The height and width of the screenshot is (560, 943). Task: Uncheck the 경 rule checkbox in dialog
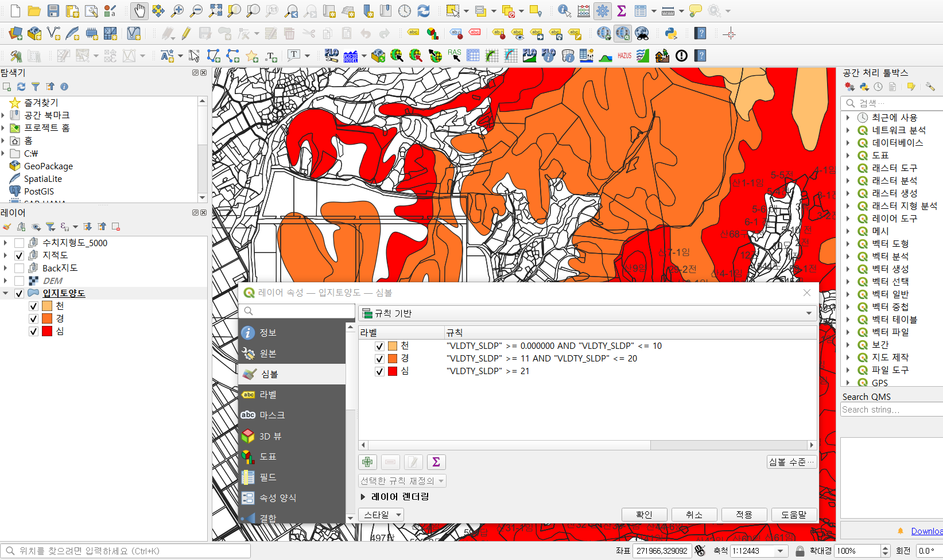point(379,359)
